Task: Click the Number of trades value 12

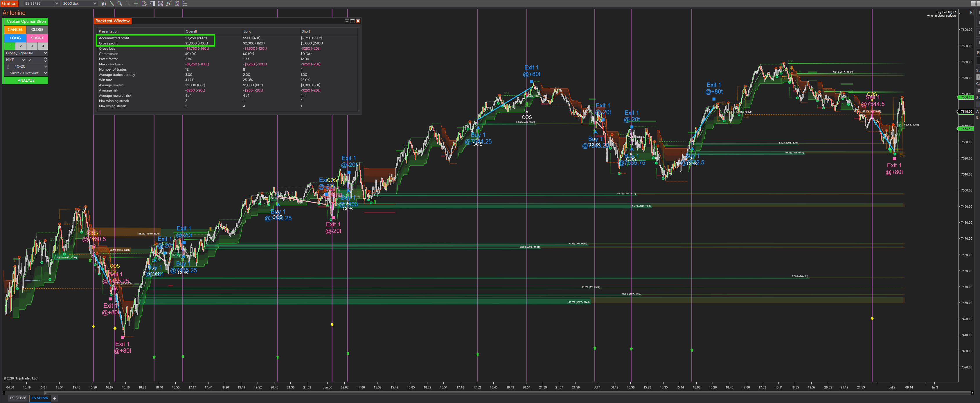Action: point(187,69)
